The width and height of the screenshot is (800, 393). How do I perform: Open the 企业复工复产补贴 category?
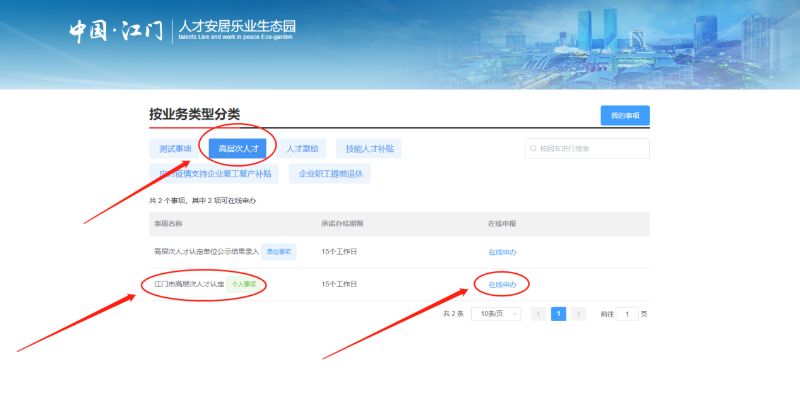pos(214,174)
